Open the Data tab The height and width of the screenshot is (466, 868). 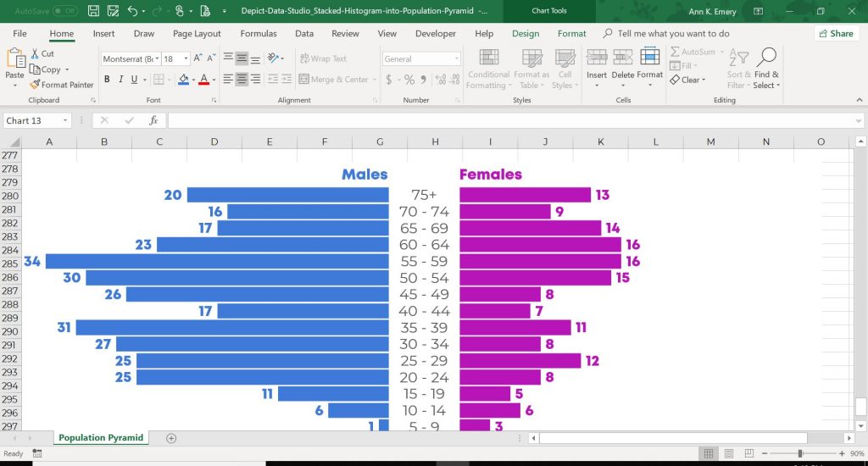(x=304, y=33)
